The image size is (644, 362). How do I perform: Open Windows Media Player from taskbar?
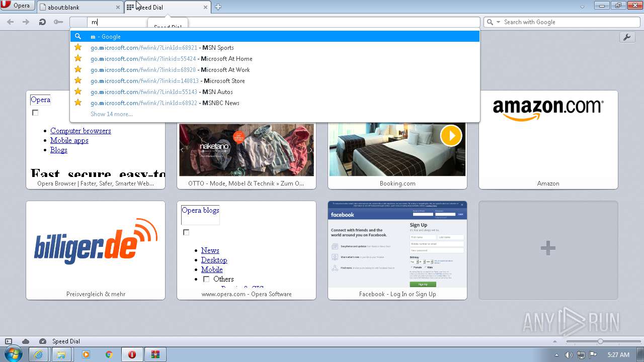point(86,354)
